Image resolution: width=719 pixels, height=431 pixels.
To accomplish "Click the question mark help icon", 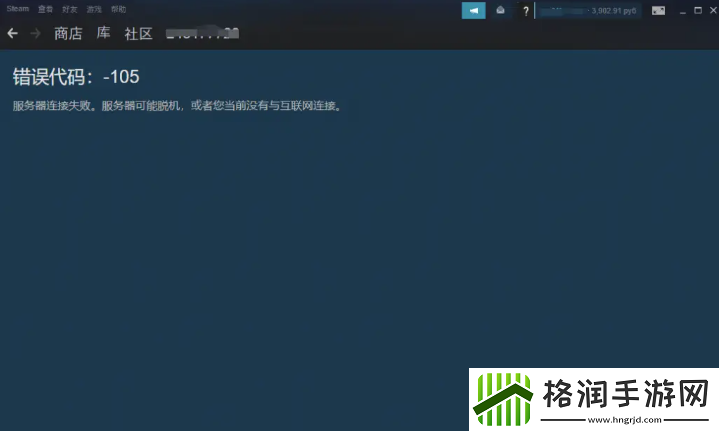I will 526,11.
